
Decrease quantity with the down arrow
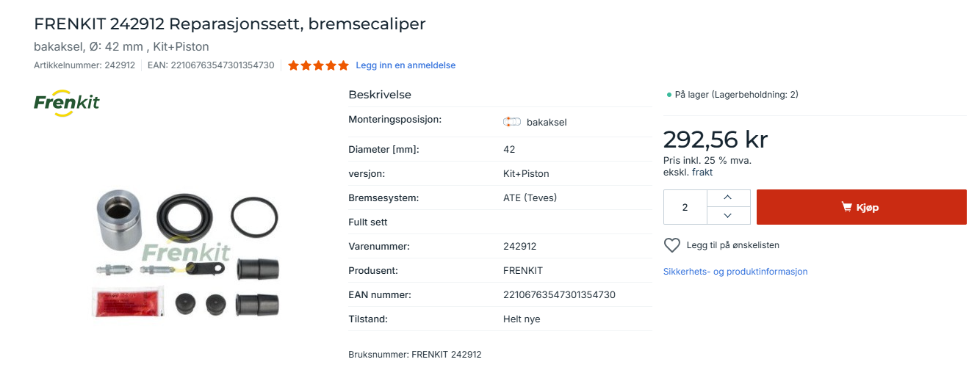pyautogui.click(x=728, y=216)
